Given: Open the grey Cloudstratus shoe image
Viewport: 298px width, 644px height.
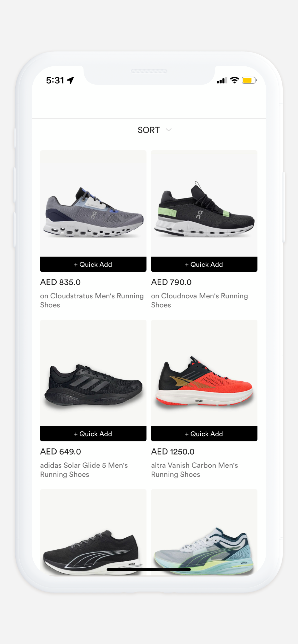Looking at the screenshot, I should point(93,203).
